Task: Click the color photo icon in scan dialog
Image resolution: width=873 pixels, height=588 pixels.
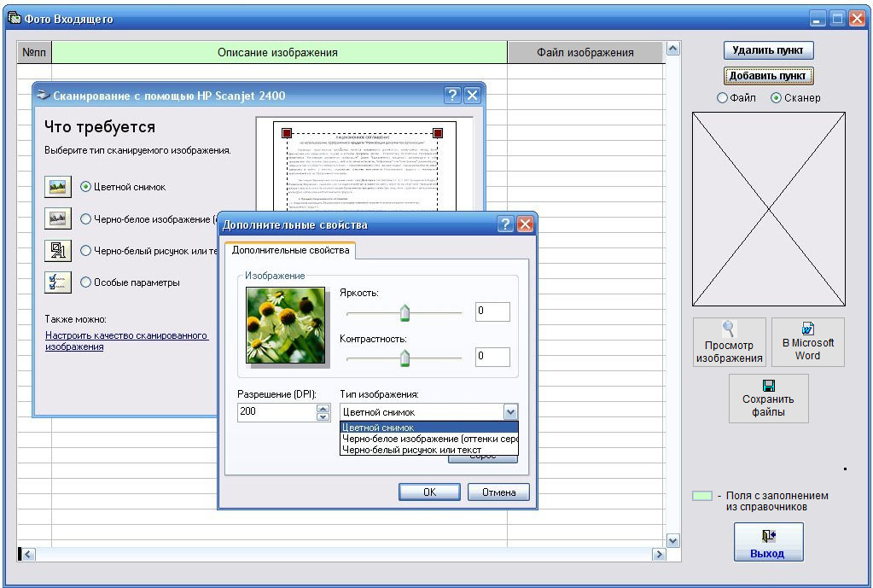Action: pyautogui.click(x=58, y=187)
